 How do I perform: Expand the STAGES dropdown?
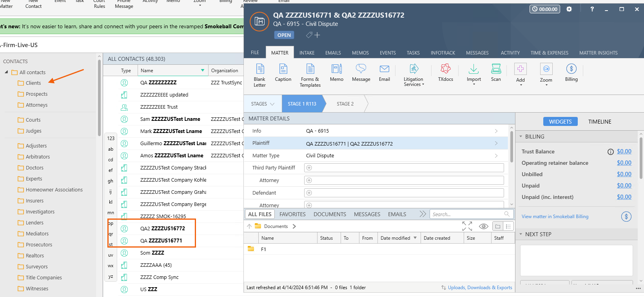coord(263,104)
